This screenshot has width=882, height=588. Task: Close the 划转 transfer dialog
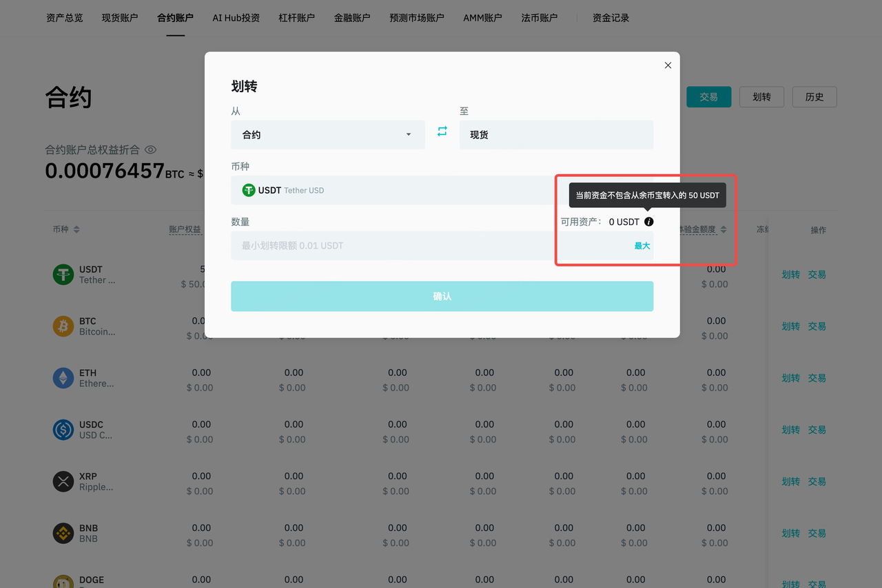point(668,65)
